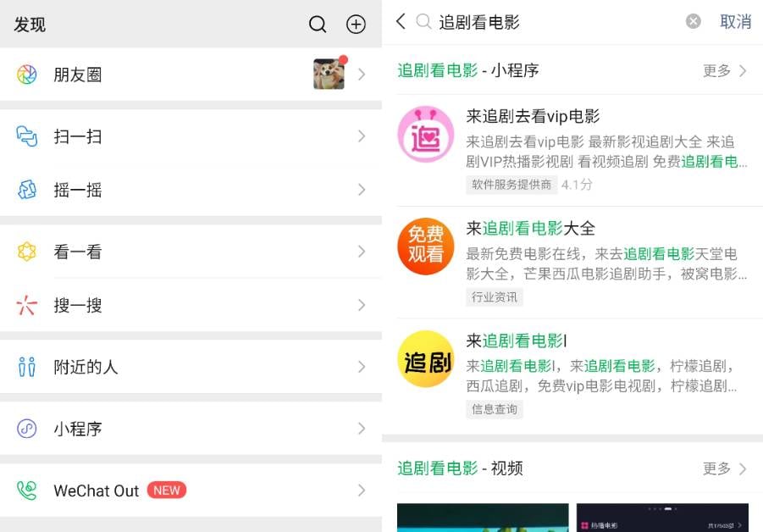Open the Moments colorful shutter icon

click(x=27, y=75)
